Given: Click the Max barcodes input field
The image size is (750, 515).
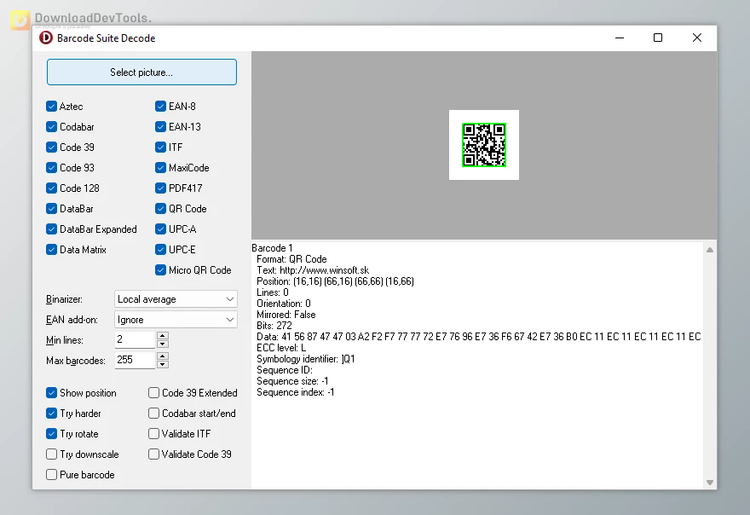Looking at the screenshot, I should [135, 360].
